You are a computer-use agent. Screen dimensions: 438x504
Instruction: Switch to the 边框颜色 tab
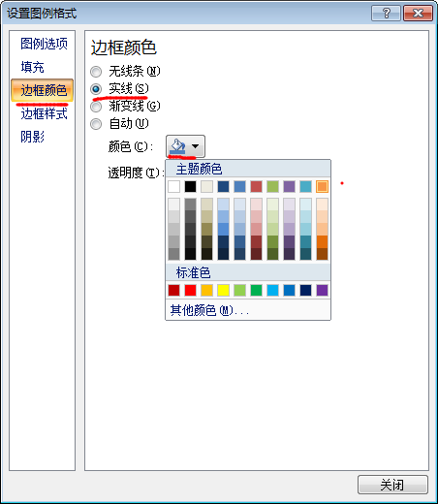coord(43,90)
